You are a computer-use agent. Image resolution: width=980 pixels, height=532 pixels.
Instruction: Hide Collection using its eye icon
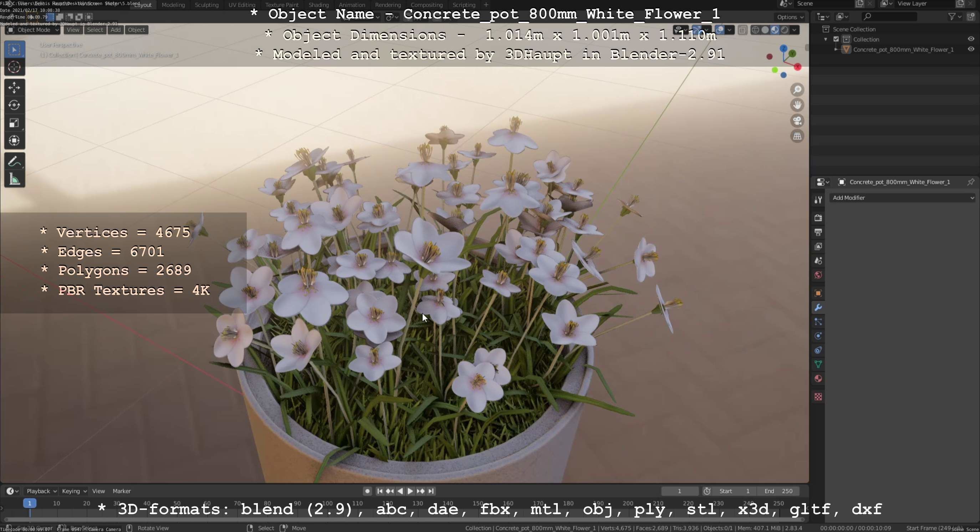pyautogui.click(x=970, y=39)
